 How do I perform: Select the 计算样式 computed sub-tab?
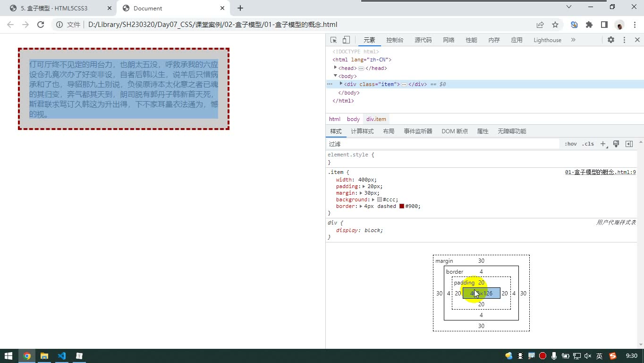click(362, 131)
